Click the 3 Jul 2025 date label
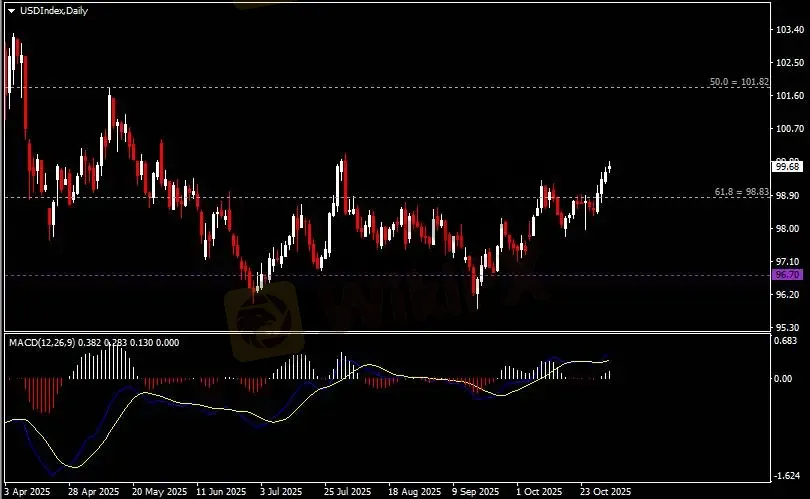810x499 pixels. 281,491
